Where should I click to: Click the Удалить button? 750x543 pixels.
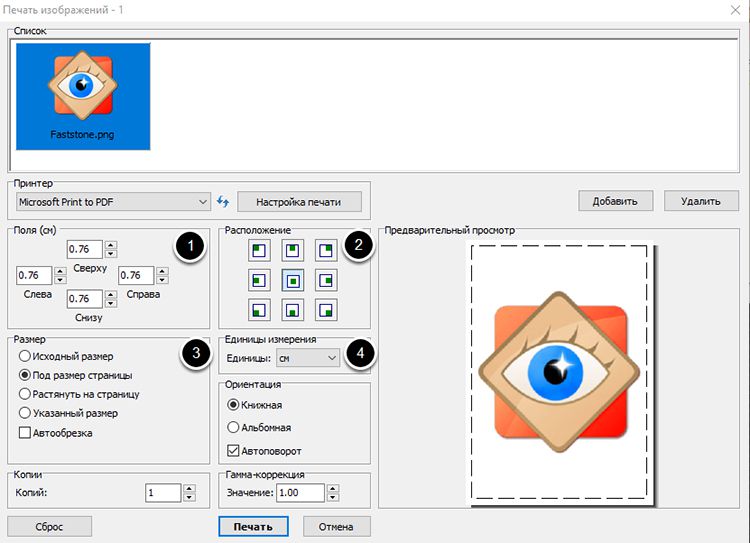[701, 201]
